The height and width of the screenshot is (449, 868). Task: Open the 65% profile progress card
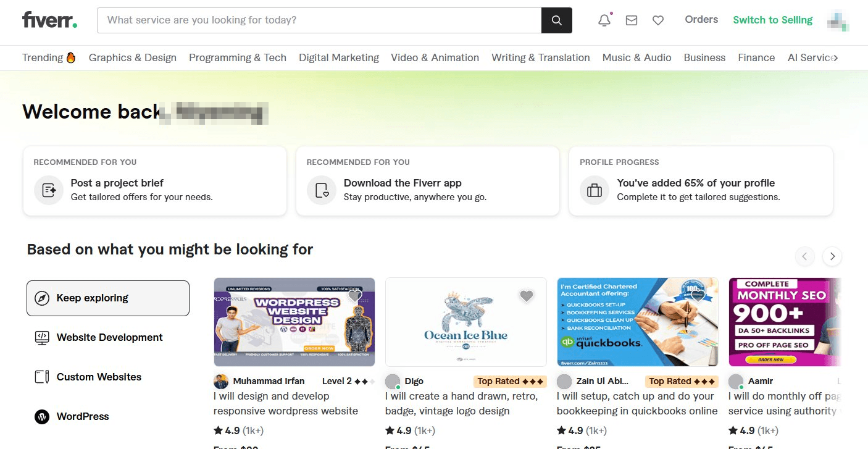tap(701, 181)
